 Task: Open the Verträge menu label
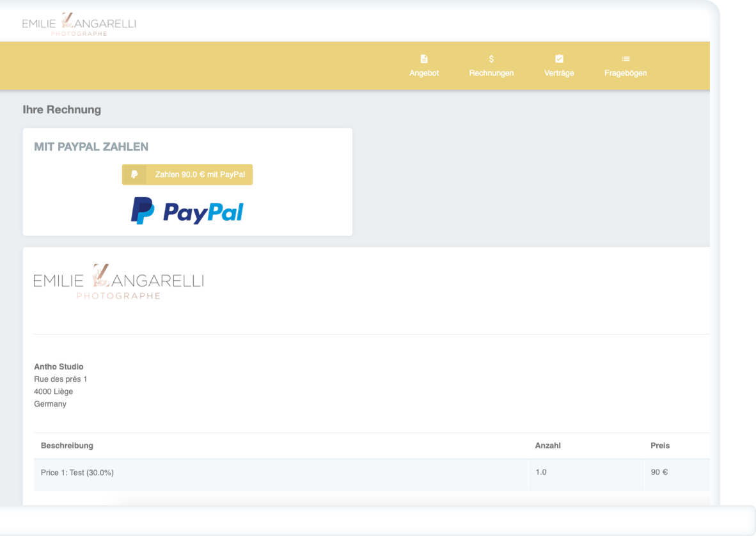[559, 73]
